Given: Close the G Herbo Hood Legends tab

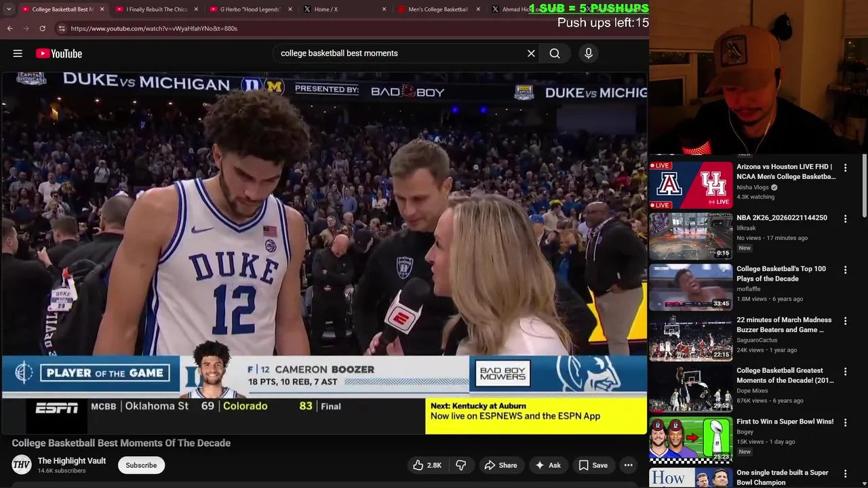Looking at the screenshot, I should coord(290,9).
